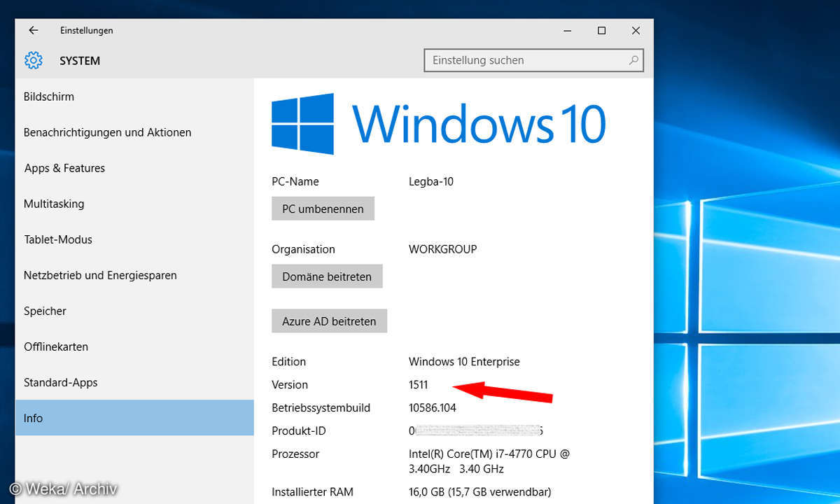The width and height of the screenshot is (840, 504).
Task: Open the Speicher settings page
Action: coord(134,311)
